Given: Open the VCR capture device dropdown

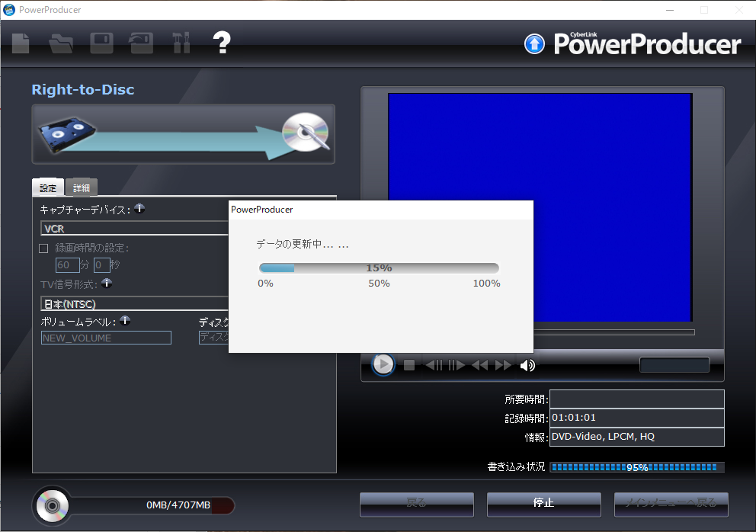Looking at the screenshot, I should [135, 228].
